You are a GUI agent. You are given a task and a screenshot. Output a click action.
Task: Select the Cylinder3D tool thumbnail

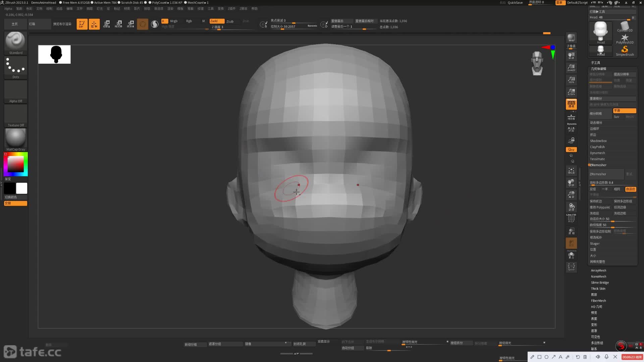click(x=625, y=27)
